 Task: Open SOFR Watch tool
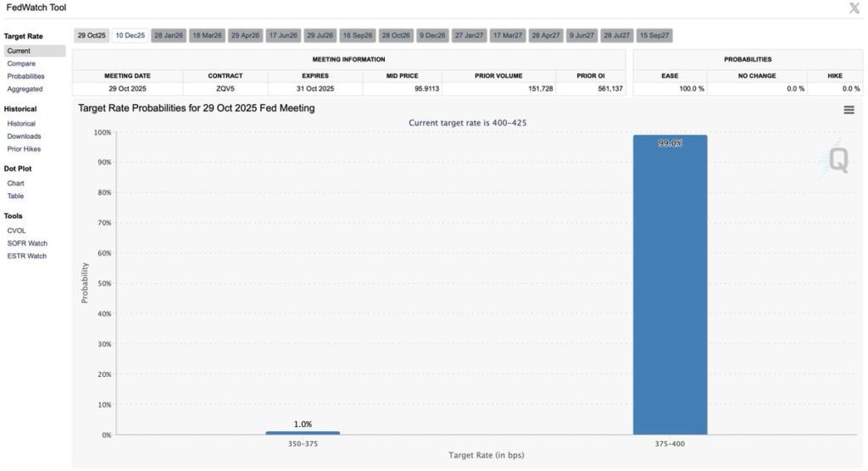pyautogui.click(x=26, y=243)
